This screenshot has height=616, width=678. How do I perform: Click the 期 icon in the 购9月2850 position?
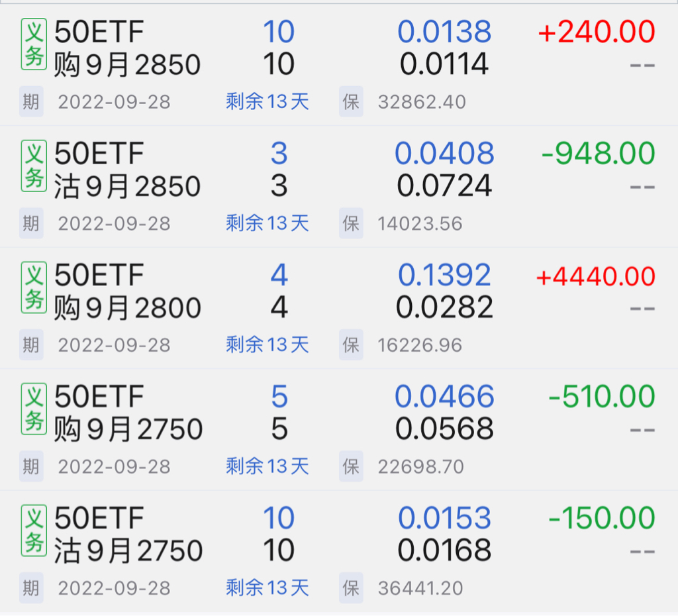pos(31,102)
